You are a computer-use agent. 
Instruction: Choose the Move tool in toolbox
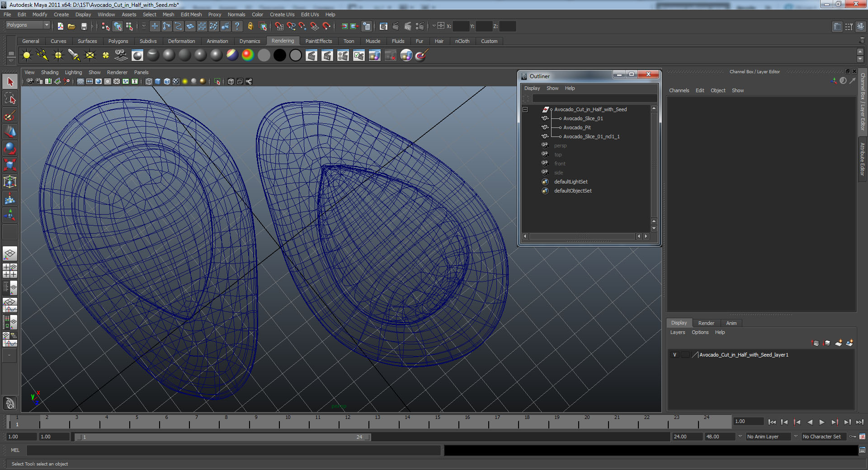tap(10, 132)
